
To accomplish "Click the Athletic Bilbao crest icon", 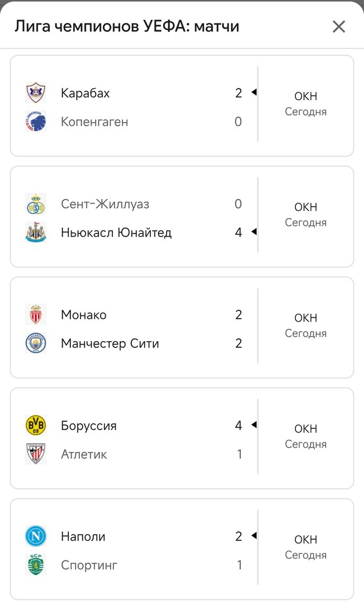I will pyautogui.click(x=36, y=454).
